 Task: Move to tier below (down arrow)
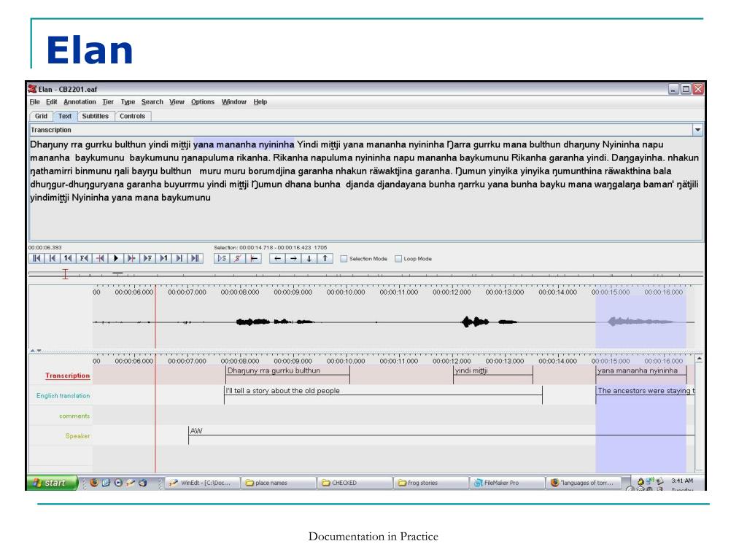point(309,259)
